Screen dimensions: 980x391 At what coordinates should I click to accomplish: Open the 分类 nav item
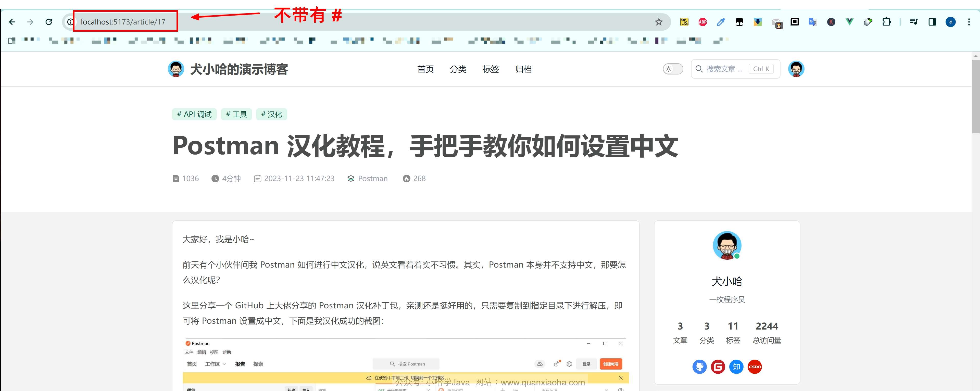coord(458,69)
